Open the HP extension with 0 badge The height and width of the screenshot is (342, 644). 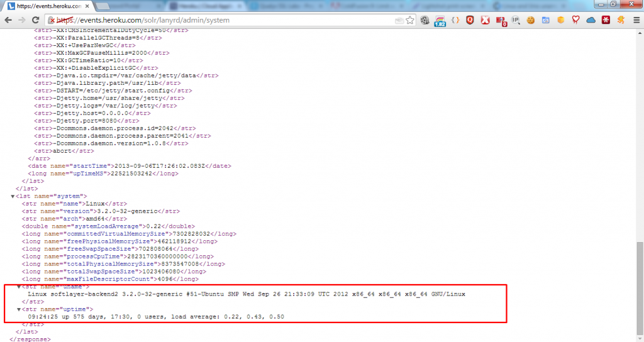(501, 21)
